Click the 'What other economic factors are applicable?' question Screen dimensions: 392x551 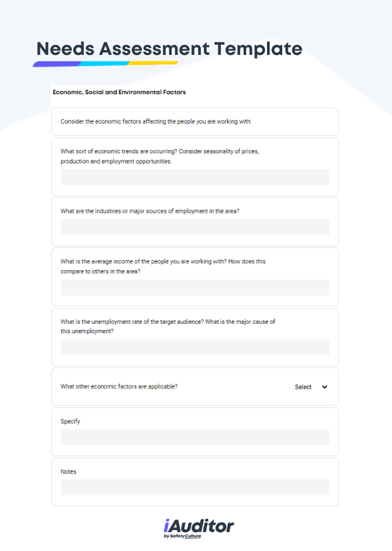click(119, 386)
